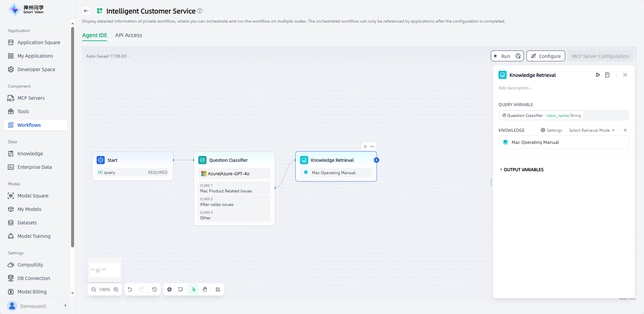Add a new node to canvas
This screenshot has width=644, height=314.
[x=169, y=289]
